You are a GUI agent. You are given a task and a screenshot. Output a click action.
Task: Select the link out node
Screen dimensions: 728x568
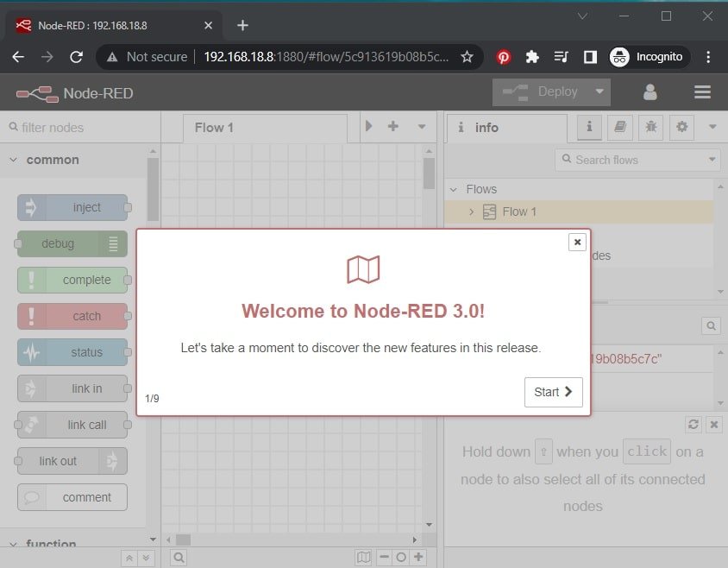(72, 461)
